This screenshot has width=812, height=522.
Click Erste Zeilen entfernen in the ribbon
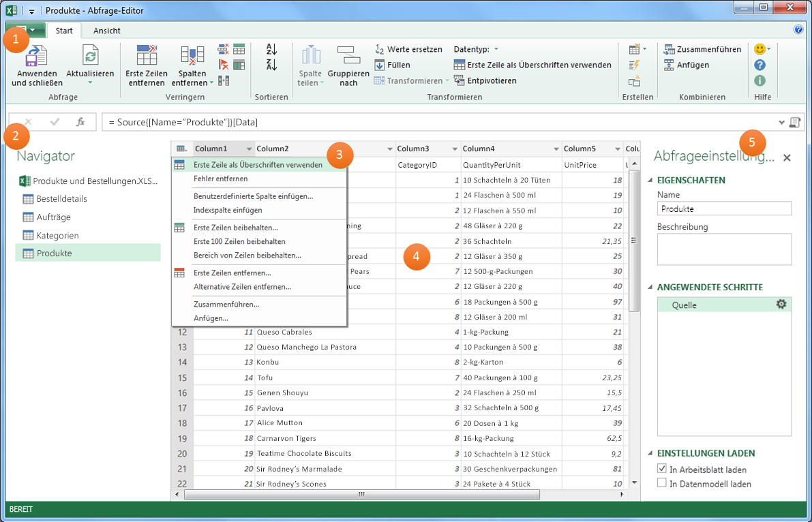coord(147,66)
